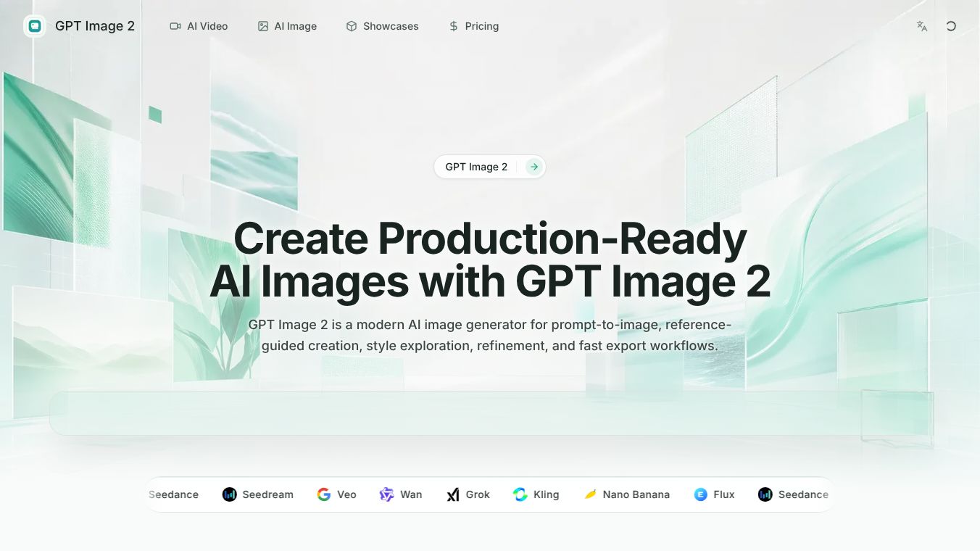
Task: Click the Google Veo icon in carousel
Action: point(323,494)
